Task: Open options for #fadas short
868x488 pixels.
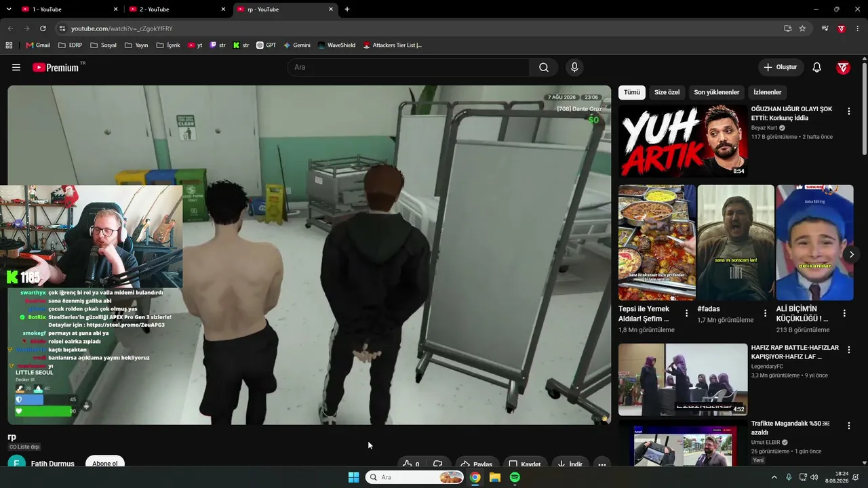Action: [x=765, y=313]
